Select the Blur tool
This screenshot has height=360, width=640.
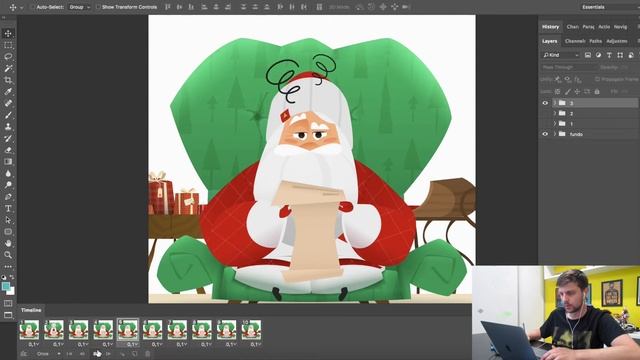pyautogui.click(x=8, y=173)
